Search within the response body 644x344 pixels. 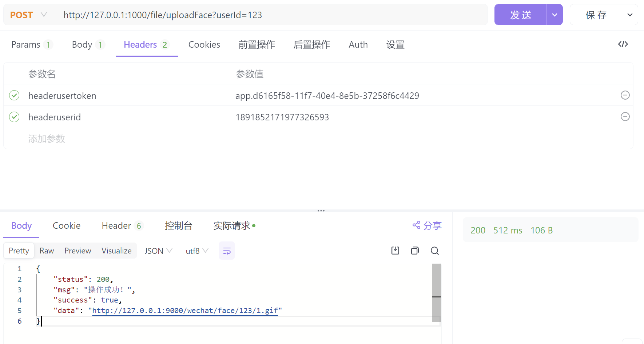[435, 251]
